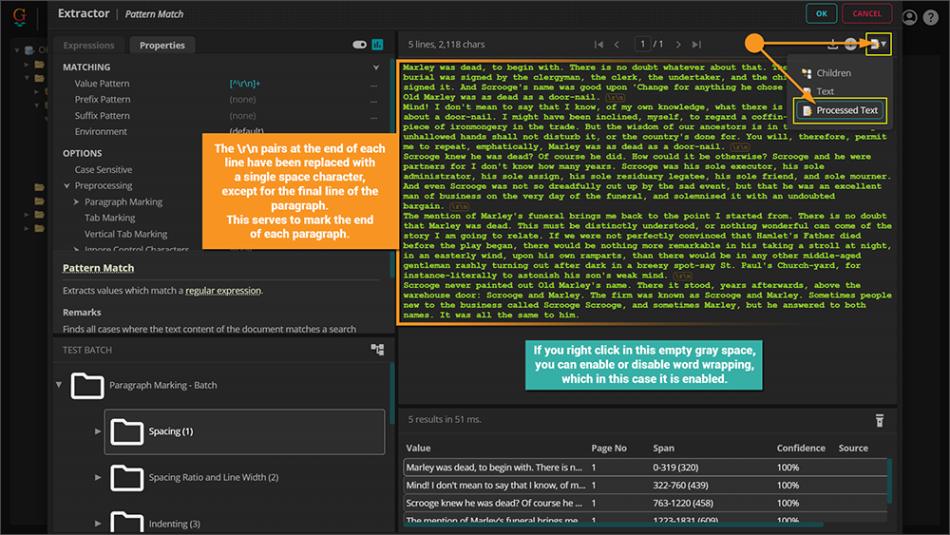Click the Spacing Ratio and Line Width folder icon

(x=127, y=477)
